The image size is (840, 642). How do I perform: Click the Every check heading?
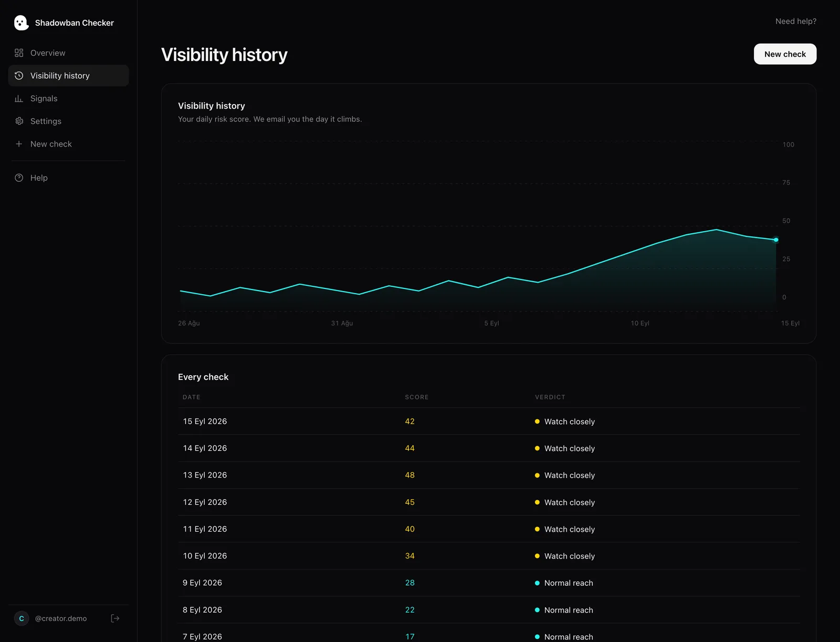203,377
